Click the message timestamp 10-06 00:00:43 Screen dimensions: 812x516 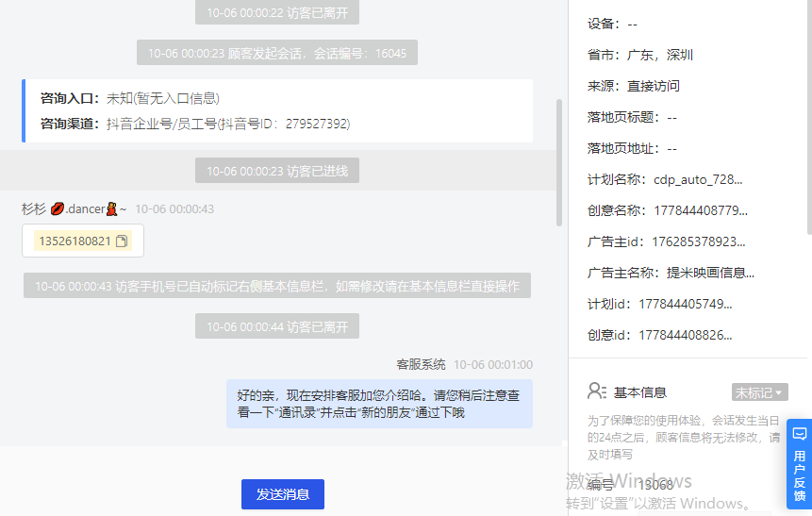(174, 208)
